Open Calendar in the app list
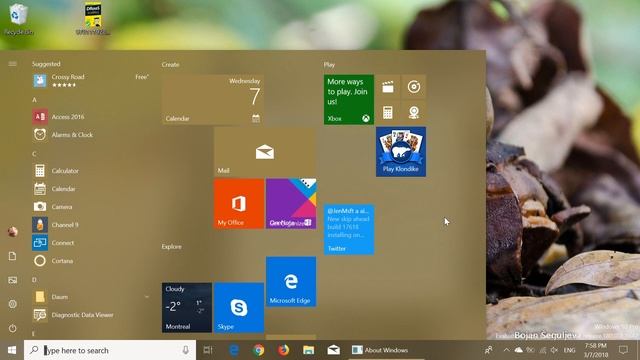Image resolution: width=640 pixels, height=360 pixels. (91, 189)
